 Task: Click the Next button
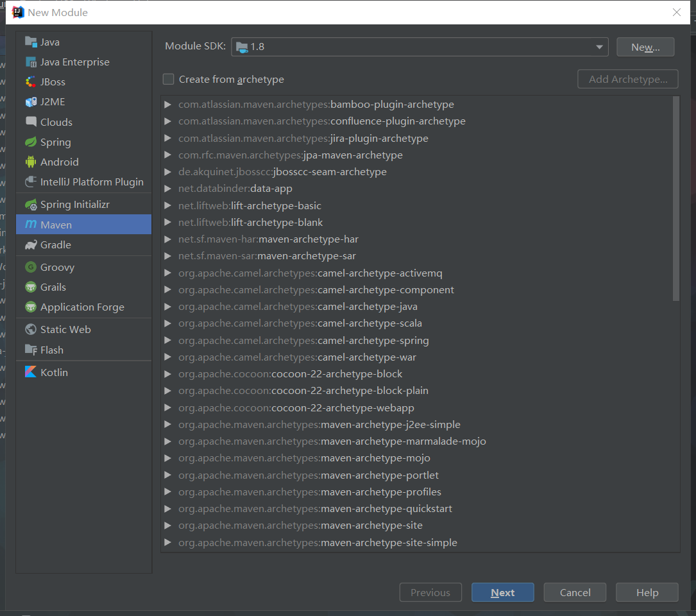tap(502, 592)
